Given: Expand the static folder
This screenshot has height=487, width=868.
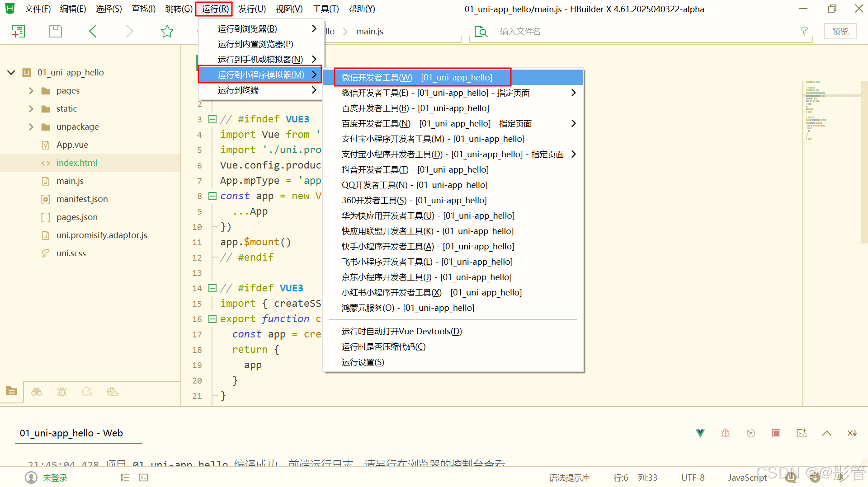Looking at the screenshot, I should coord(31,108).
